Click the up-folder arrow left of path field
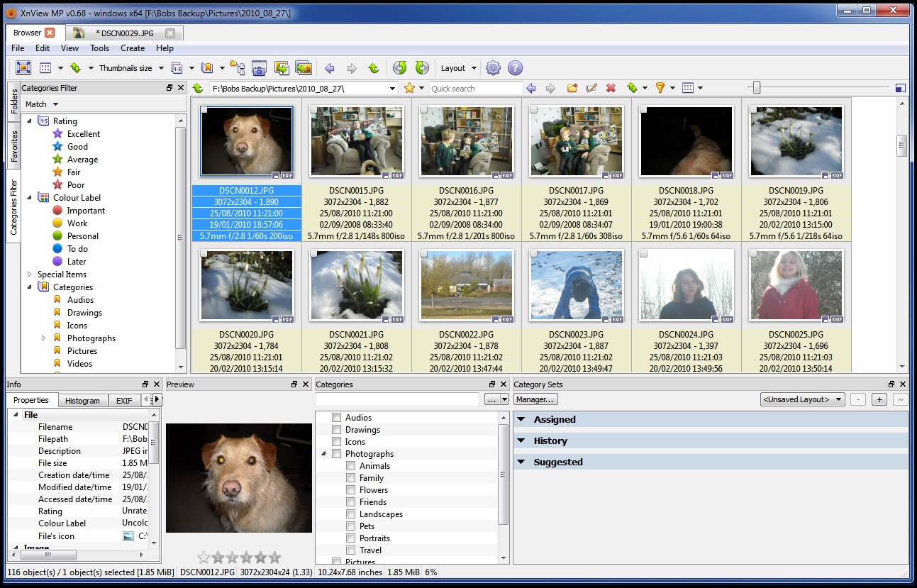The image size is (917, 588). click(198, 88)
